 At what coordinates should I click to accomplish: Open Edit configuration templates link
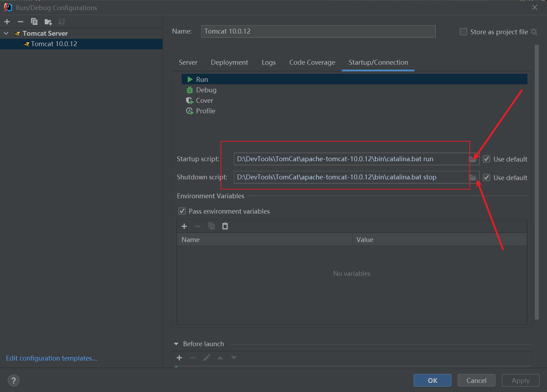pos(51,358)
